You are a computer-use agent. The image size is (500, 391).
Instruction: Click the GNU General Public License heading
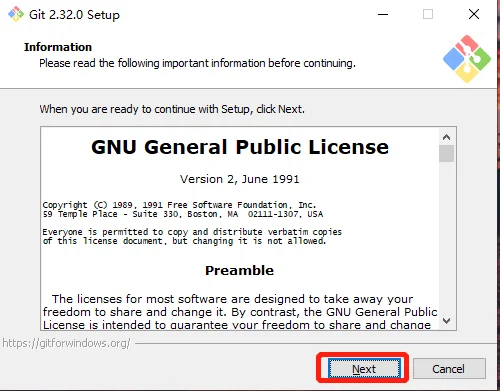click(240, 147)
